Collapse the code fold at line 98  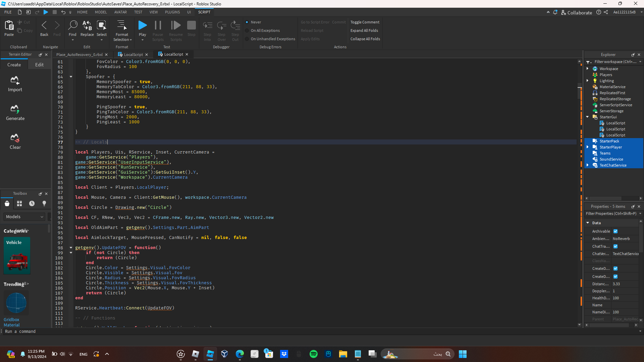point(71,248)
